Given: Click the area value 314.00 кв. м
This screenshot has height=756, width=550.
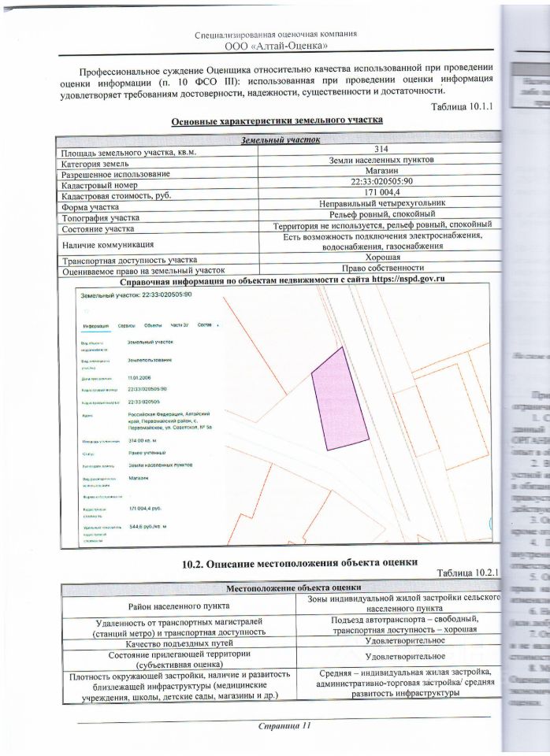Looking at the screenshot, I should (x=143, y=441).
